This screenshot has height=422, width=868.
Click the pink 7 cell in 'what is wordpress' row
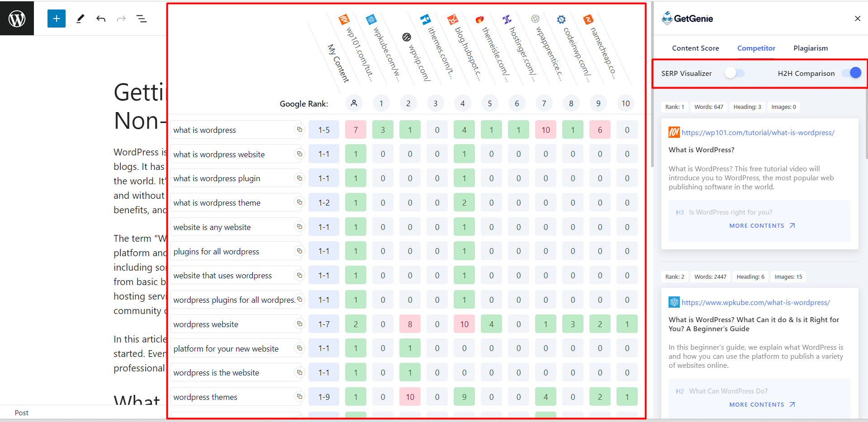click(x=356, y=130)
